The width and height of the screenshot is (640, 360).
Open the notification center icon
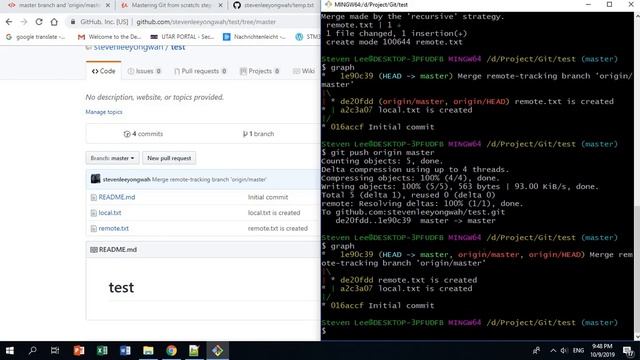(628, 351)
